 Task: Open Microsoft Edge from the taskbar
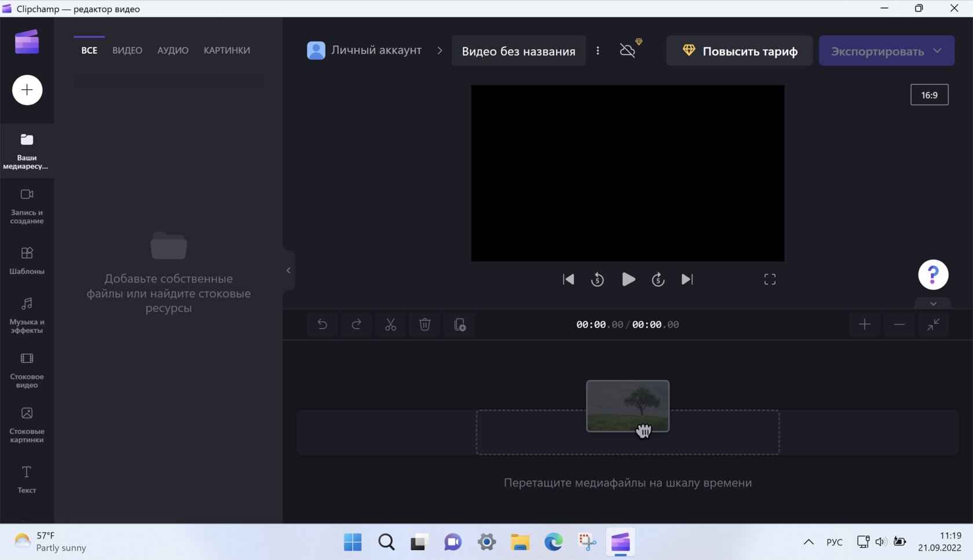click(553, 542)
